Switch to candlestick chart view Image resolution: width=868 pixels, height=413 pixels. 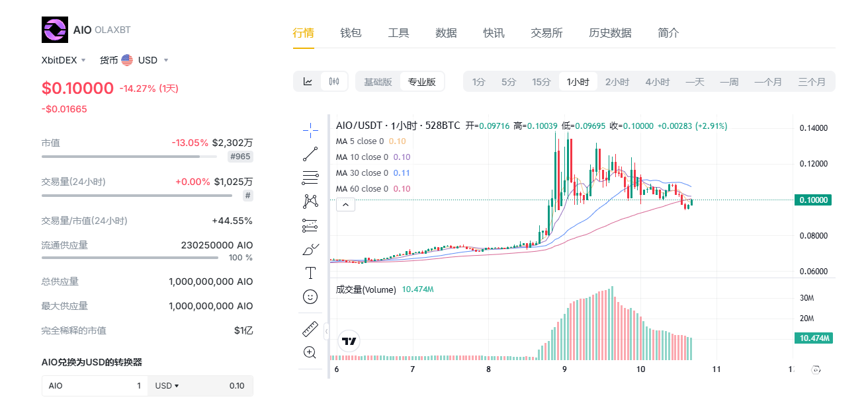pyautogui.click(x=334, y=82)
